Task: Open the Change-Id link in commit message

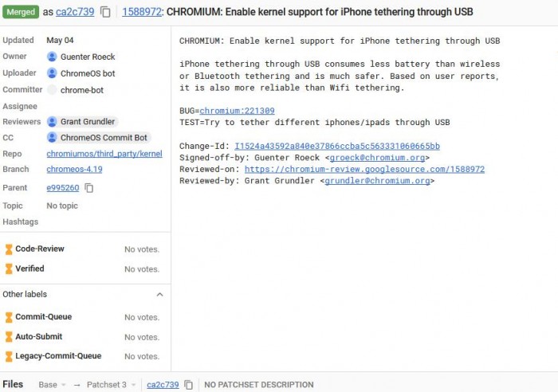Action: 336,147
